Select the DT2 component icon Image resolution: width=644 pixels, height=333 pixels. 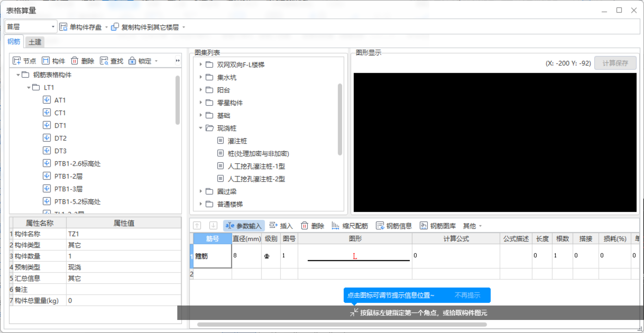point(47,138)
